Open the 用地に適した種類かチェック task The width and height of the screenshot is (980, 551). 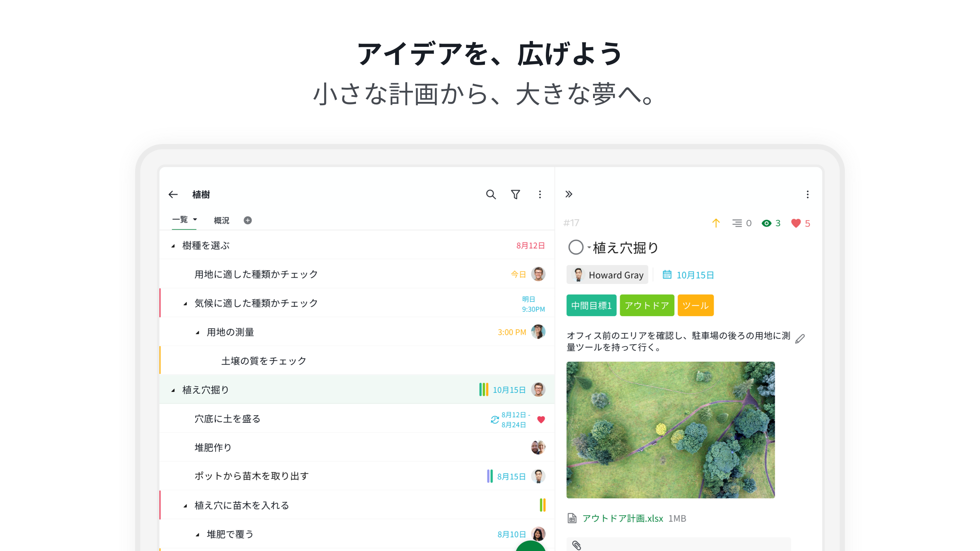point(357,274)
